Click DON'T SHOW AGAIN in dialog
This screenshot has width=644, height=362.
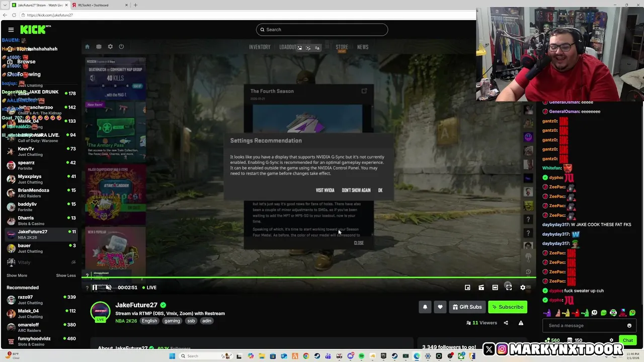[x=356, y=191]
